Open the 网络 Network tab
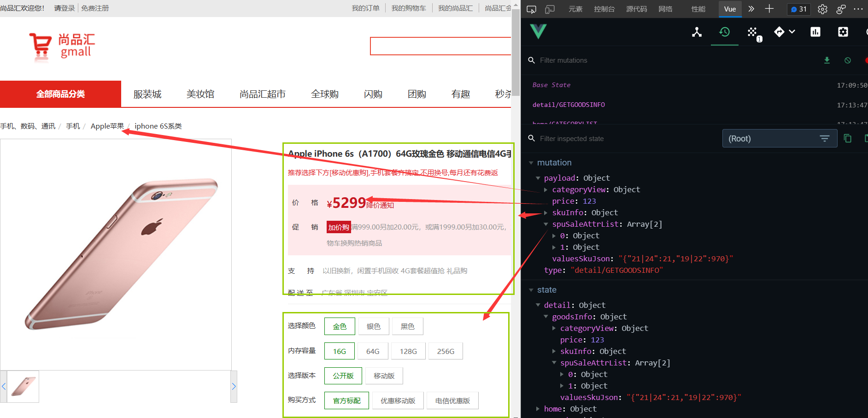The width and height of the screenshot is (868, 418). [x=665, y=9]
